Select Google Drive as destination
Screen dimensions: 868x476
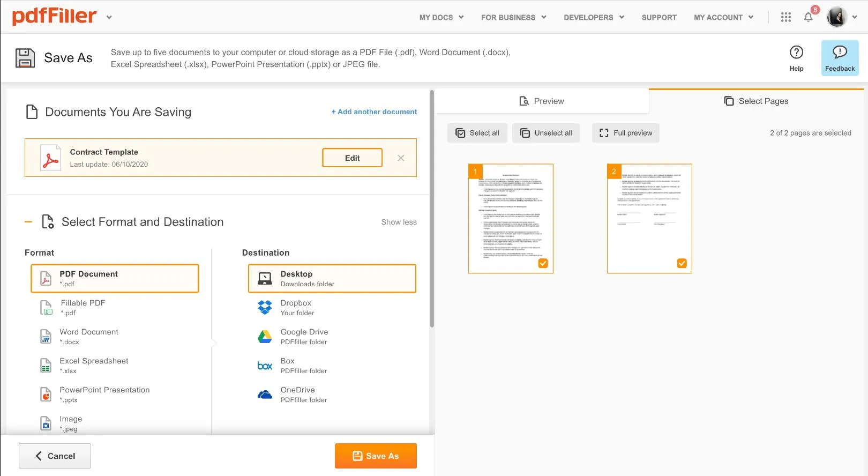pos(332,336)
